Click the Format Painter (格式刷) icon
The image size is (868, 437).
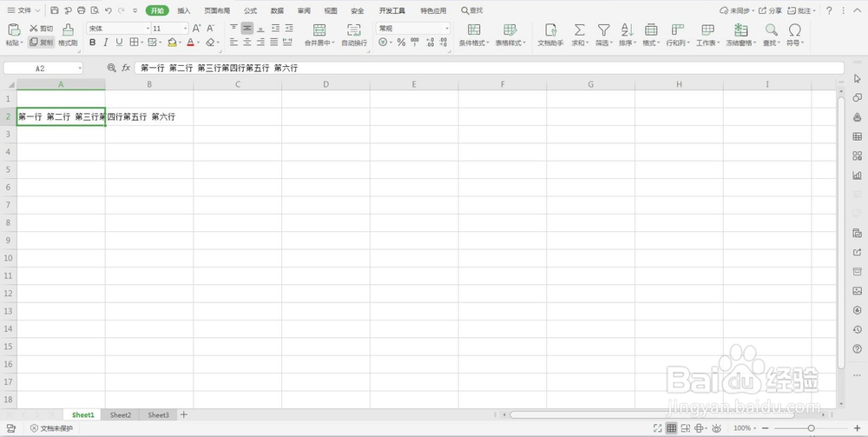68,30
